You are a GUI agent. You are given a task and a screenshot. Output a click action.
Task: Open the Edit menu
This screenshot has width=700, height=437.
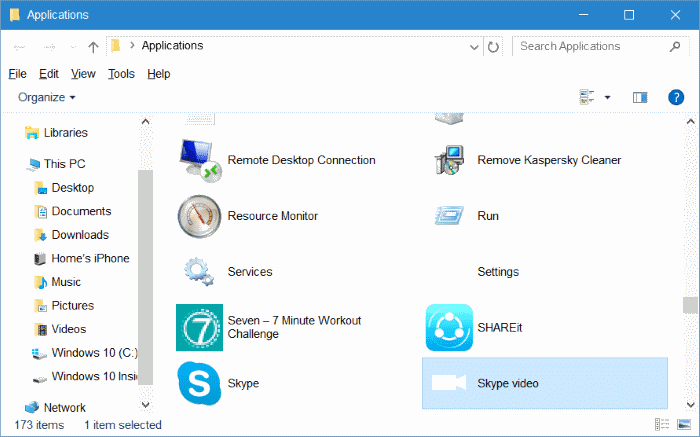[49, 74]
